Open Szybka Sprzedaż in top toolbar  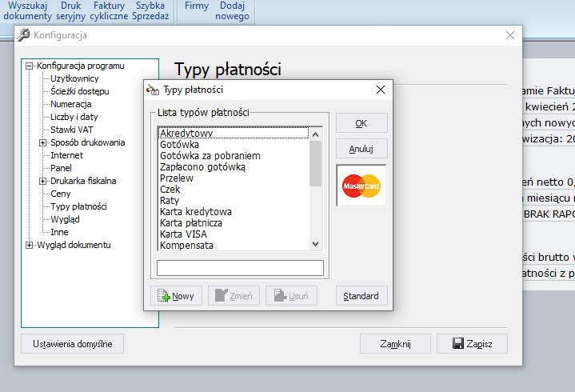tap(150, 10)
